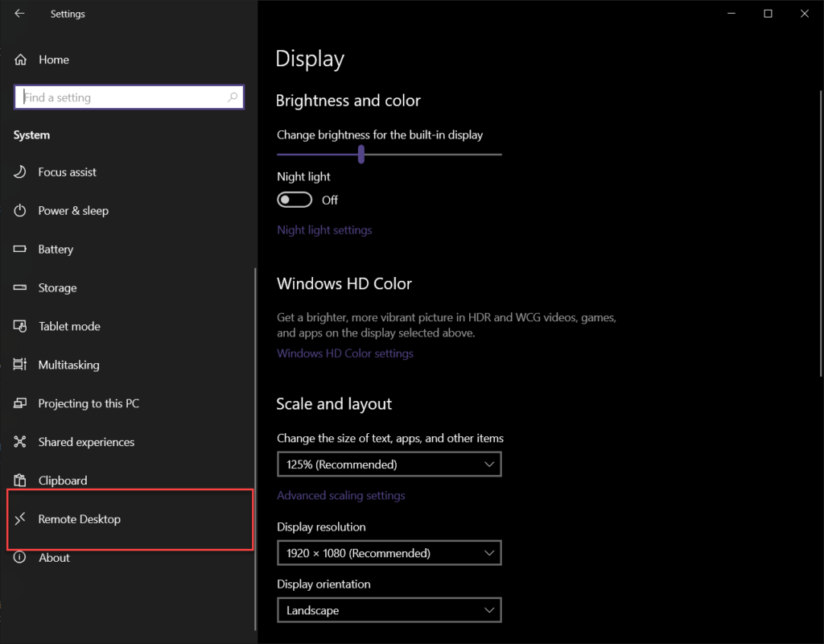Go to Power & sleep settings

[73, 211]
